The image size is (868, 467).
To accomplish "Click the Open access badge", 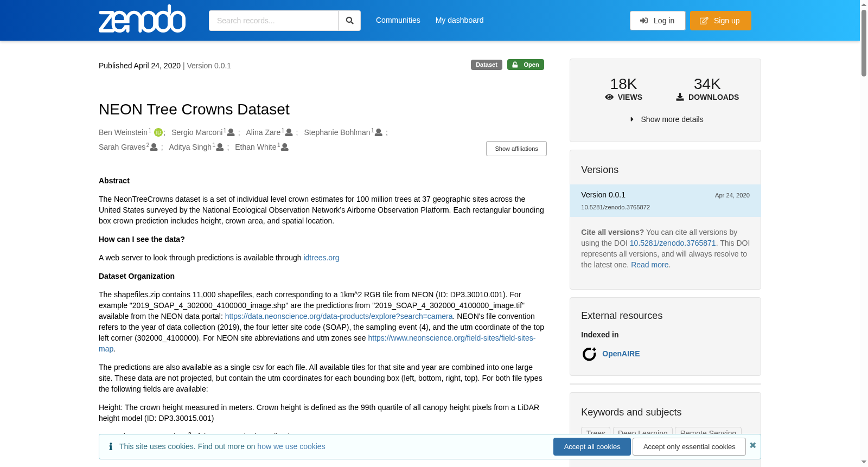I will (x=526, y=65).
